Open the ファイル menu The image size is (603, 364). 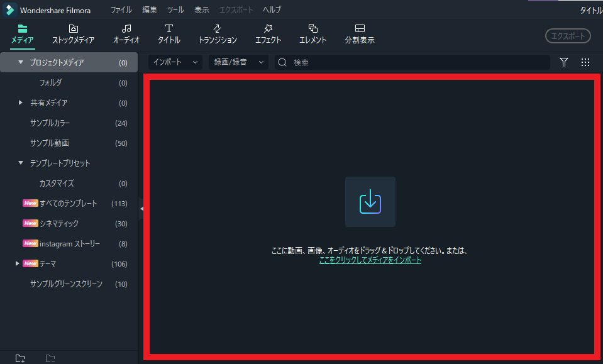(x=121, y=10)
